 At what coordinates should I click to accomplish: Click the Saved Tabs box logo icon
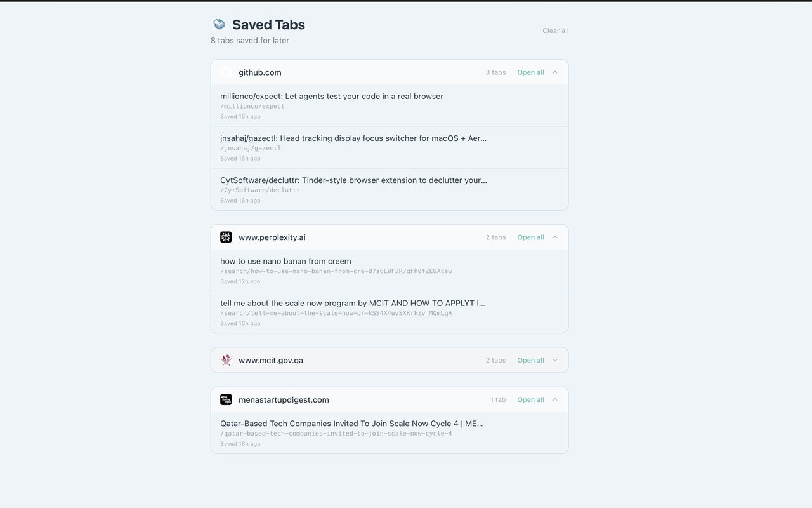click(219, 24)
